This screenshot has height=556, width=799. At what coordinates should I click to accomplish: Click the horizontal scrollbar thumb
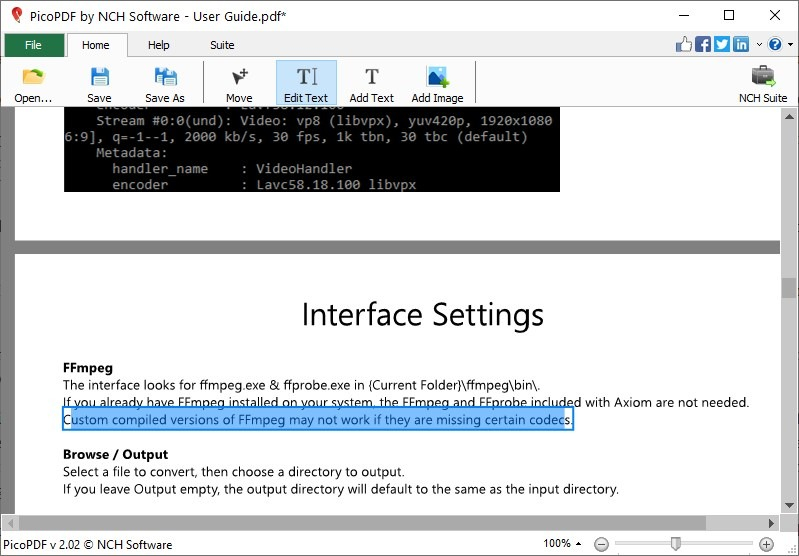[362, 523]
